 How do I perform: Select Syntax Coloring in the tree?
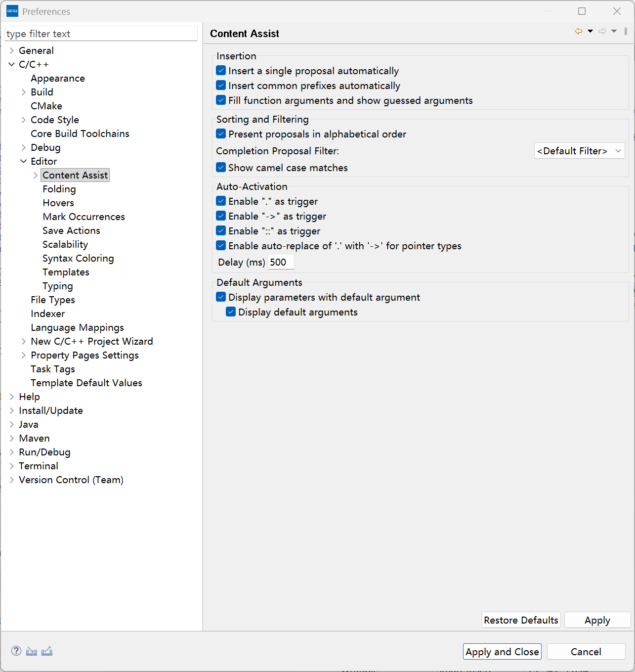tap(78, 258)
